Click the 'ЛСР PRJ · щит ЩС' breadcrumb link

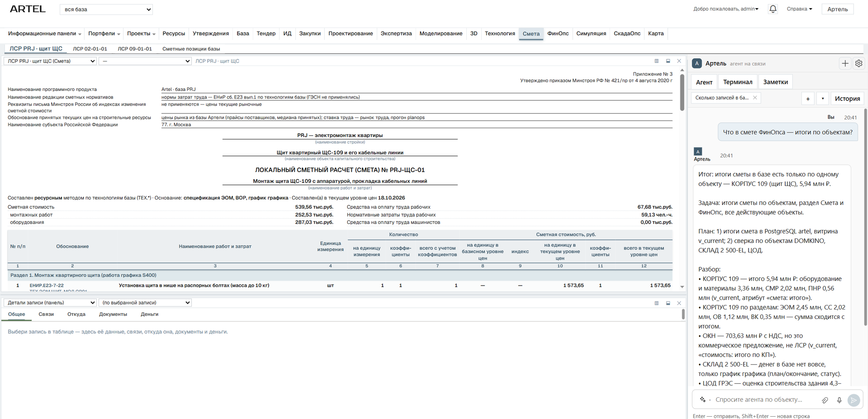point(217,61)
